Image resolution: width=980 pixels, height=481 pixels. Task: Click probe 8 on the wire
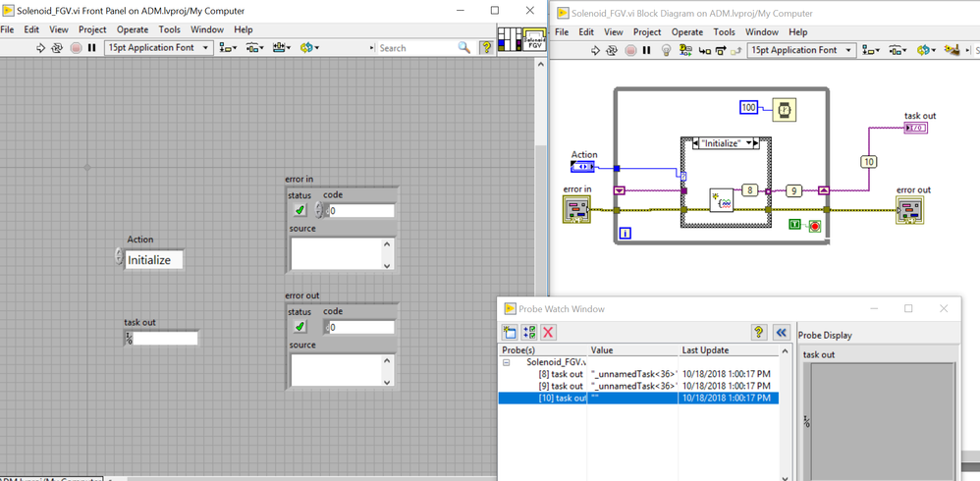749,190
